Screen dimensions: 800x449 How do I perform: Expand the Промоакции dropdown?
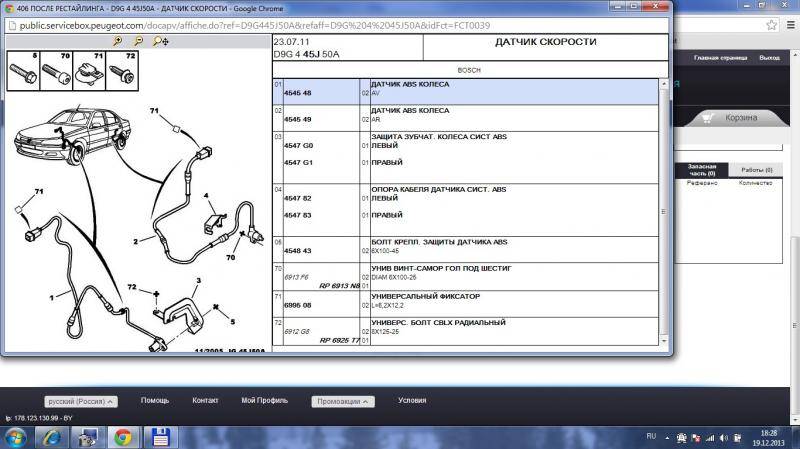click(342, 401)
